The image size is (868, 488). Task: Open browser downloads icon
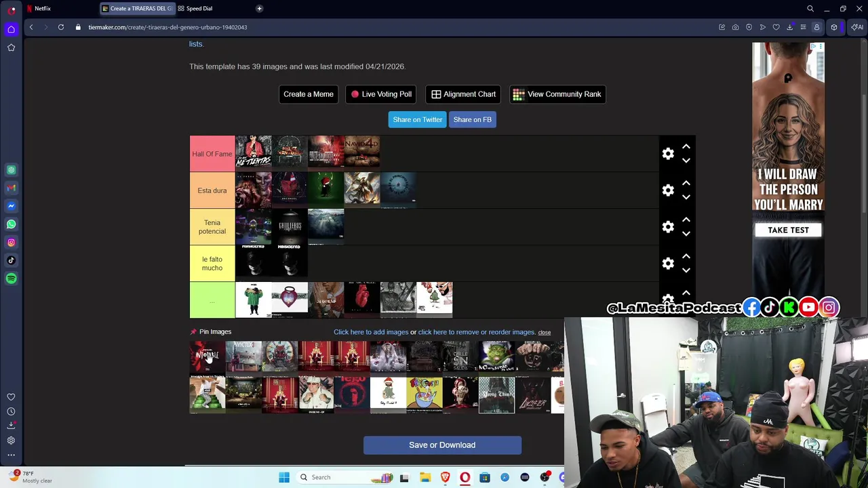point(790,27)
